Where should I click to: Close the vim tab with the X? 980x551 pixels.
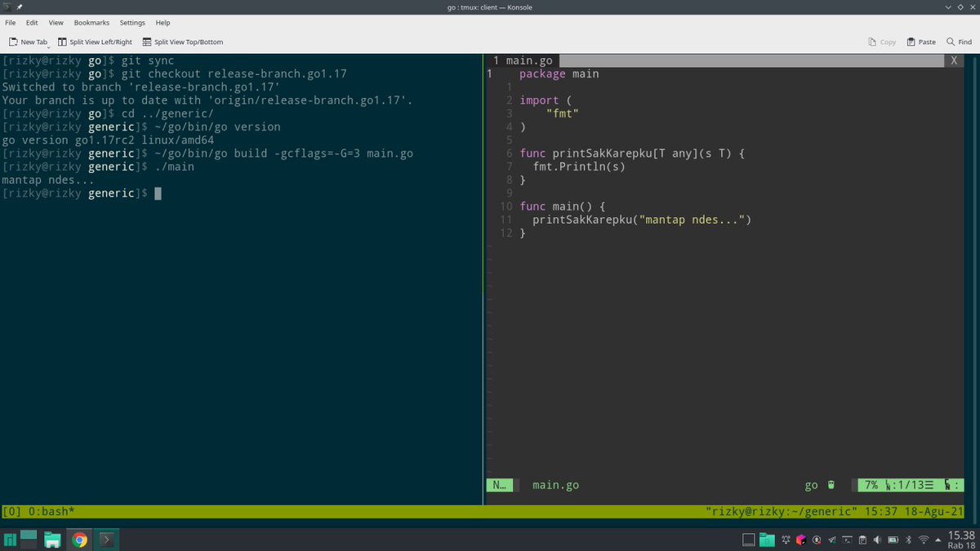click(955, 60)
